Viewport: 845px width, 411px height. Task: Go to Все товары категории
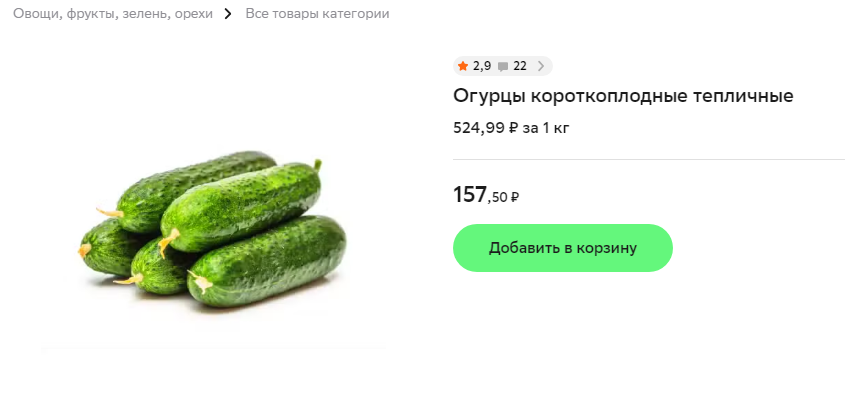[x=317, y=14]
